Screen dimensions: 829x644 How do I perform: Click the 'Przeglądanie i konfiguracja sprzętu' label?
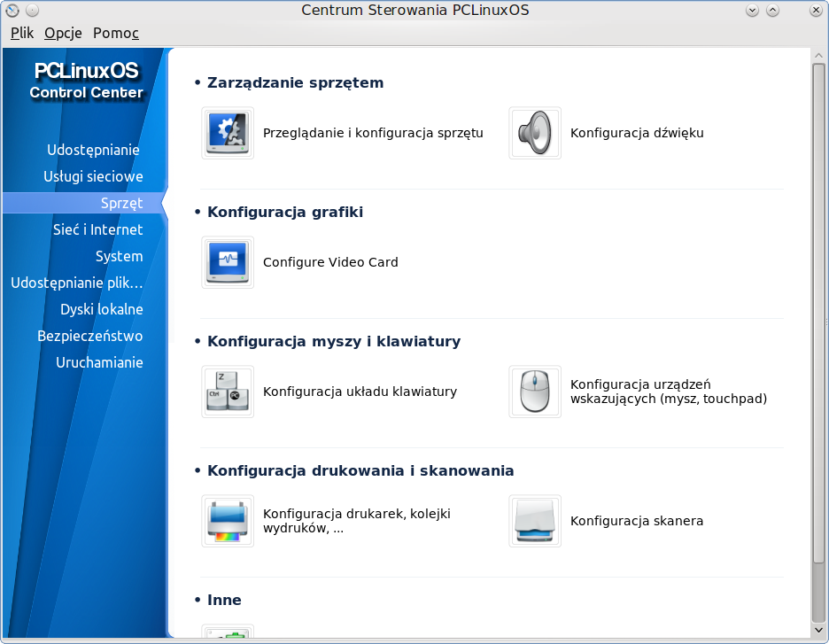pyautogui.click(x=373, y=133)
